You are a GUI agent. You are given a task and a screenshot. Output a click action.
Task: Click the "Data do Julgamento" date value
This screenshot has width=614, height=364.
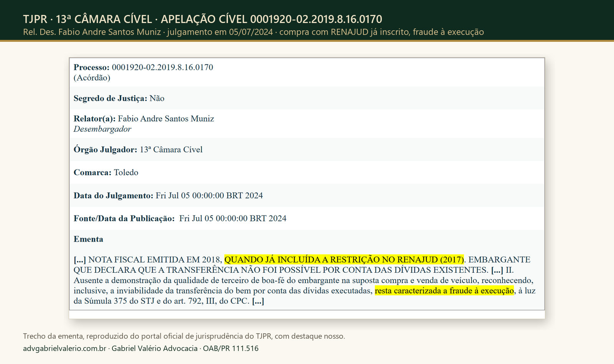click(209, 195)
